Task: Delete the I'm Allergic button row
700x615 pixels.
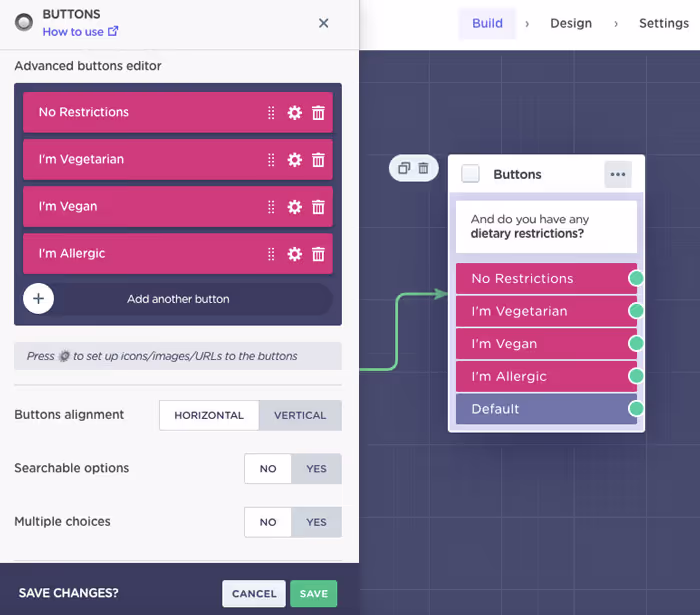Action: click(x=318, y=254)
